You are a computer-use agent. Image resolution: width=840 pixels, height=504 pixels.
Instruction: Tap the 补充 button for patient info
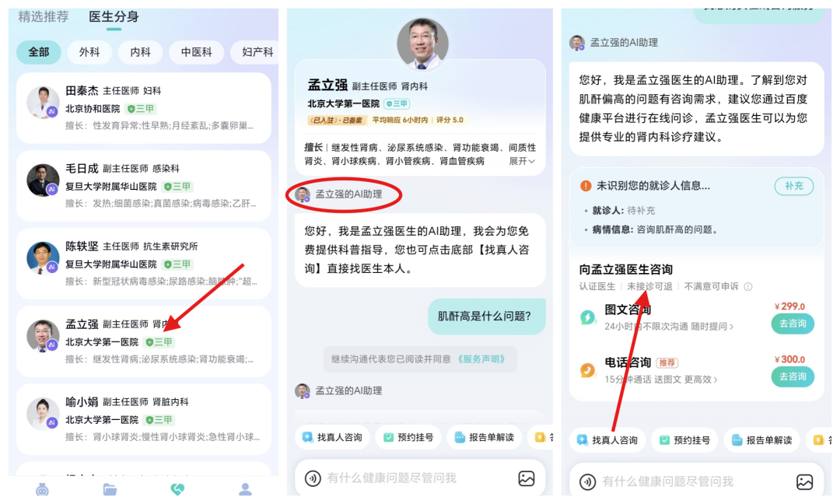pyautogui.click(x=794, y=186)
